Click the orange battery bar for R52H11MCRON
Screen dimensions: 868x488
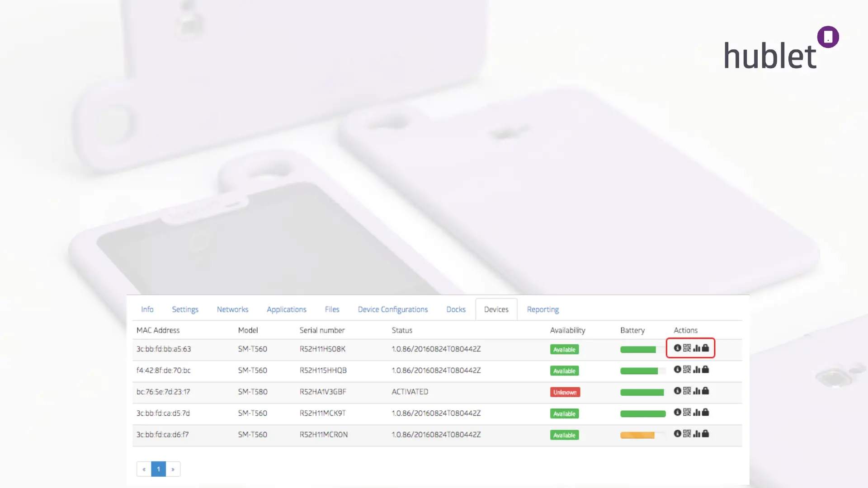(637, 435)
